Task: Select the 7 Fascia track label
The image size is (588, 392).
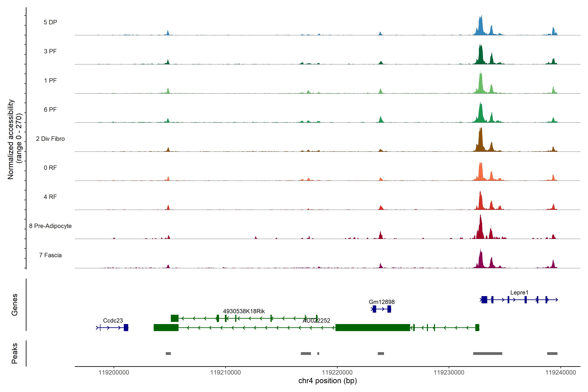Action: [x=50, y=255]
